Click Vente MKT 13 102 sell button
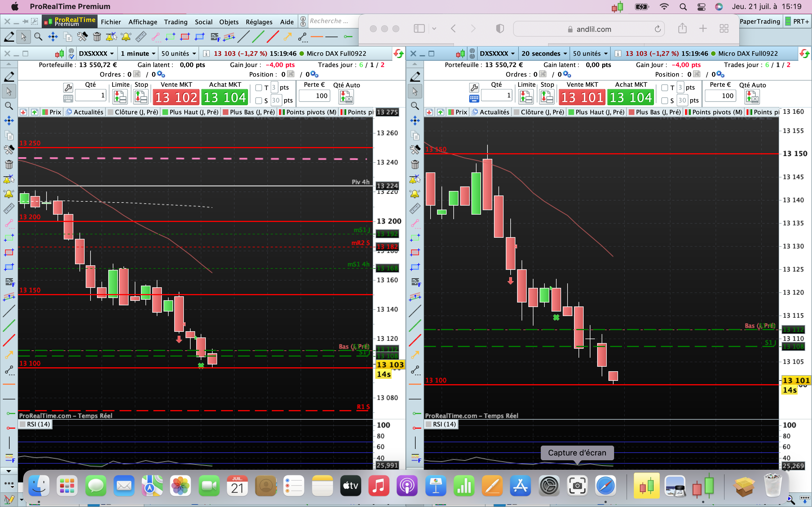Image resolution: width=812 pixels, height=507 pixels. click(176, 97)
